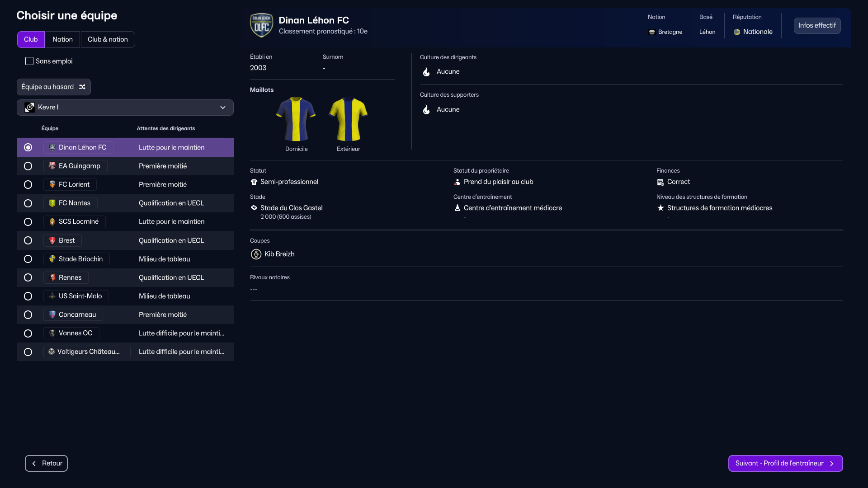The width and height of the screenshot is (868, 488).
Task: Click the stadium icon beside Stade du Clos Gastel
Action: pos(254,208)
